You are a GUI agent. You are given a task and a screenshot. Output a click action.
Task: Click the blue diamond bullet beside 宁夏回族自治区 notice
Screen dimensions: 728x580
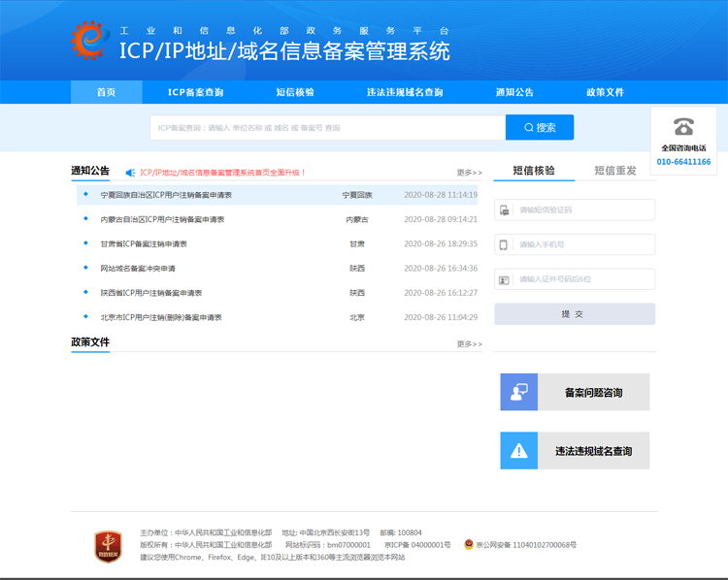[86, 195]
